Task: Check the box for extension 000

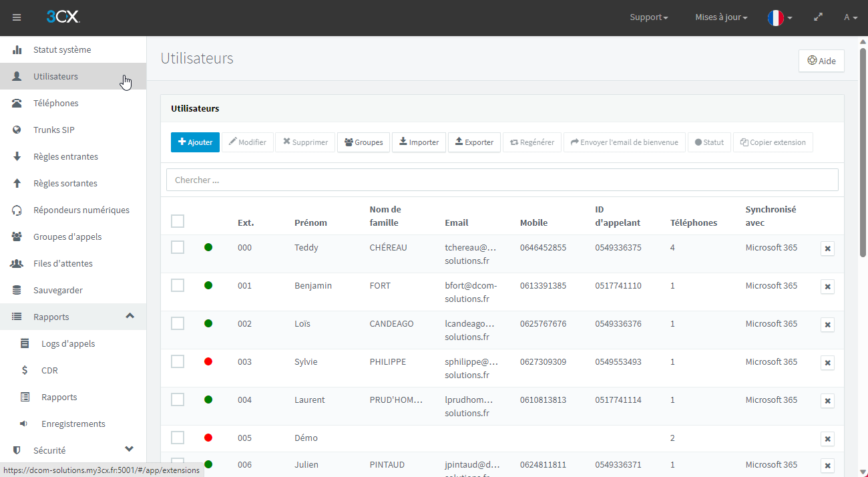Action: click(x=178, y=247)
